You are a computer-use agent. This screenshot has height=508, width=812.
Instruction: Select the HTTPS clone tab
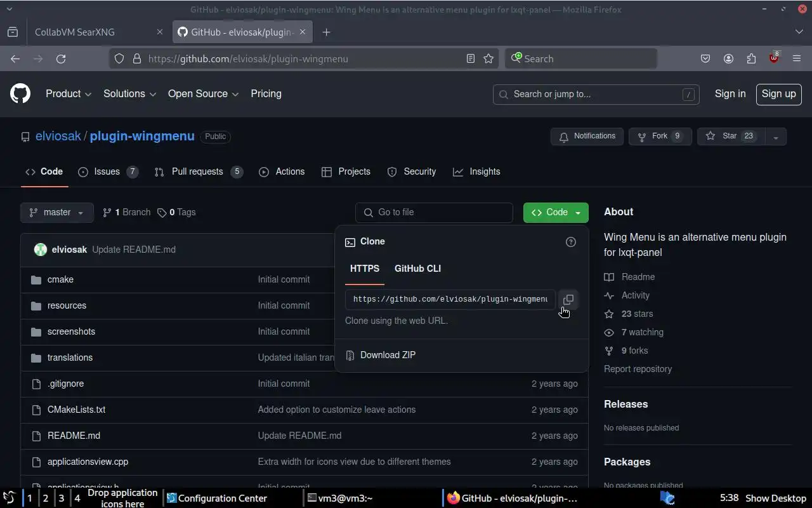point(365,269)
